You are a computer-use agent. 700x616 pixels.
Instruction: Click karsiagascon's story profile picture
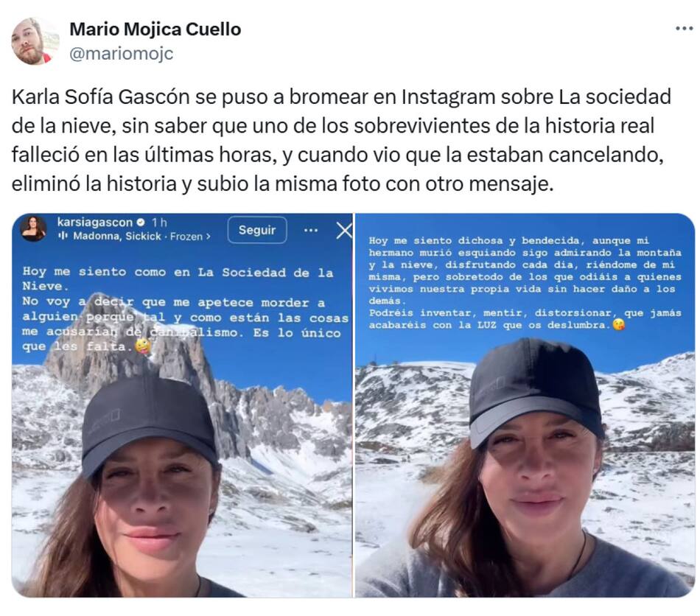coord(33,228)
